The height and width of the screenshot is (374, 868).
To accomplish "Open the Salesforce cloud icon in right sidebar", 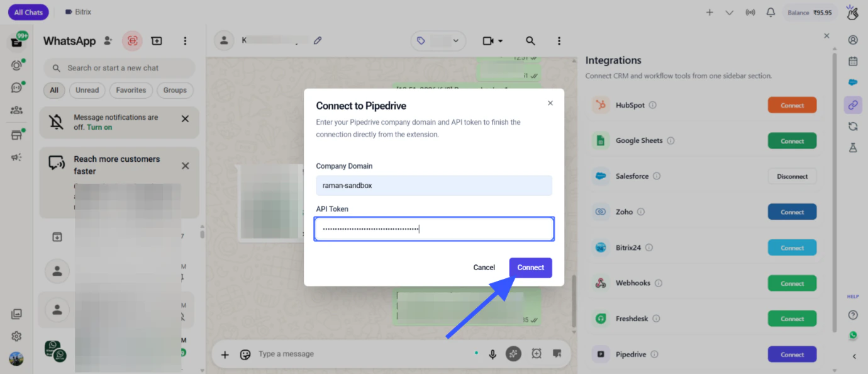I will click(x=853, y=82).
